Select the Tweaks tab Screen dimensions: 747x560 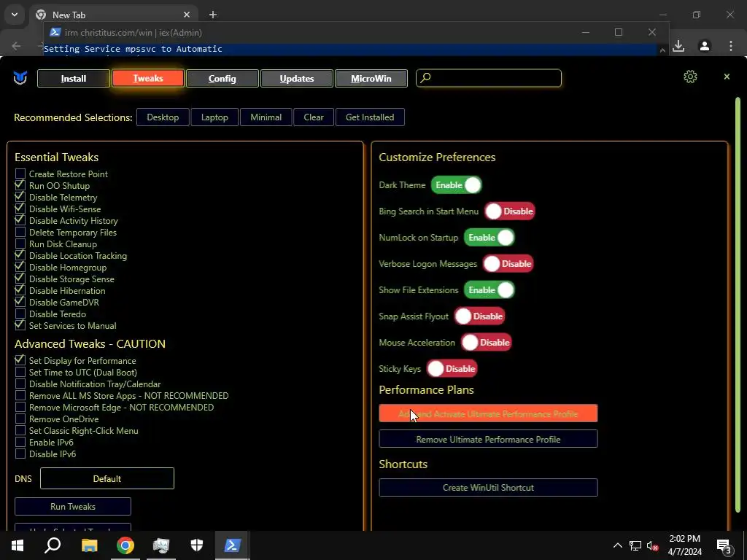coord(147,78)
